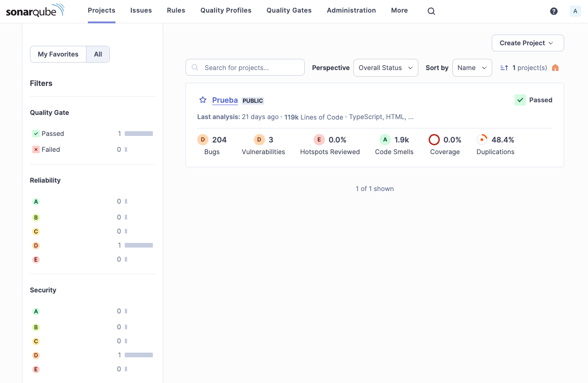588x383 pixels.
Task: Filter Reliability by rating C
Action: click(x=93, y=231)
